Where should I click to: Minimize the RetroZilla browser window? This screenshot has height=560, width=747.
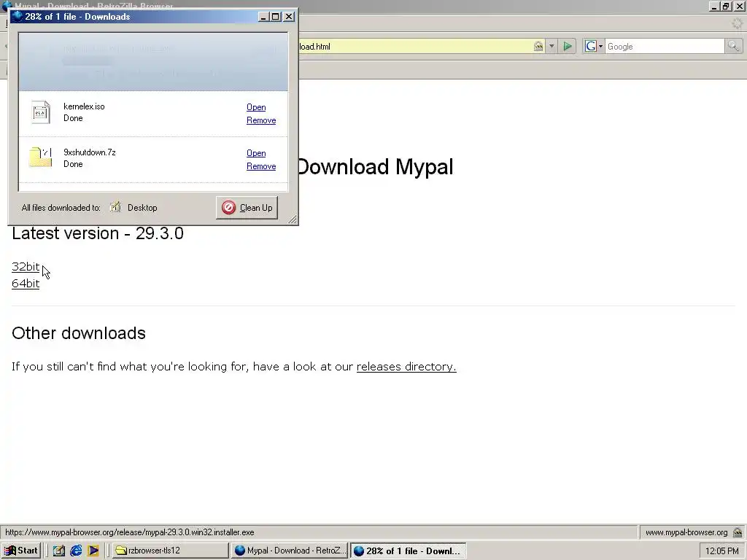[714, 6]
